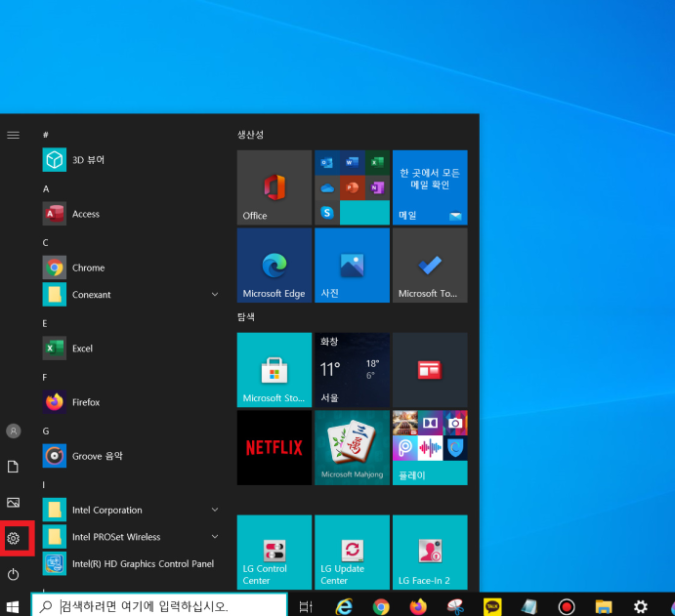Open LG Control Center tile
Screen dimensions: 675x616
click(274, 553)
